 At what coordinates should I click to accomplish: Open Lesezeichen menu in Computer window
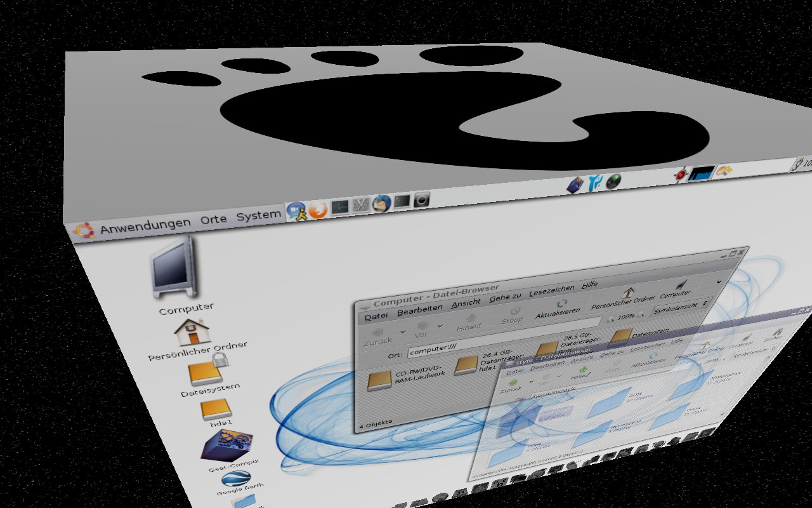551,290
